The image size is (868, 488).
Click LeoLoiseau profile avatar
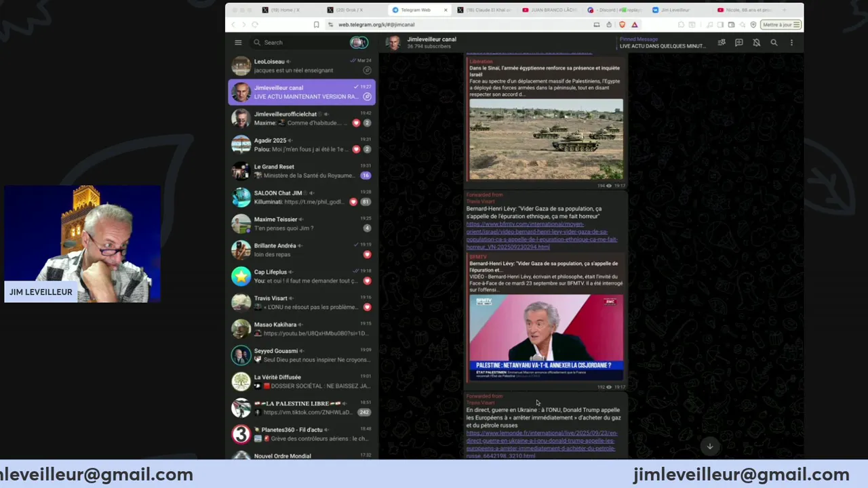[x=241, y=66]
